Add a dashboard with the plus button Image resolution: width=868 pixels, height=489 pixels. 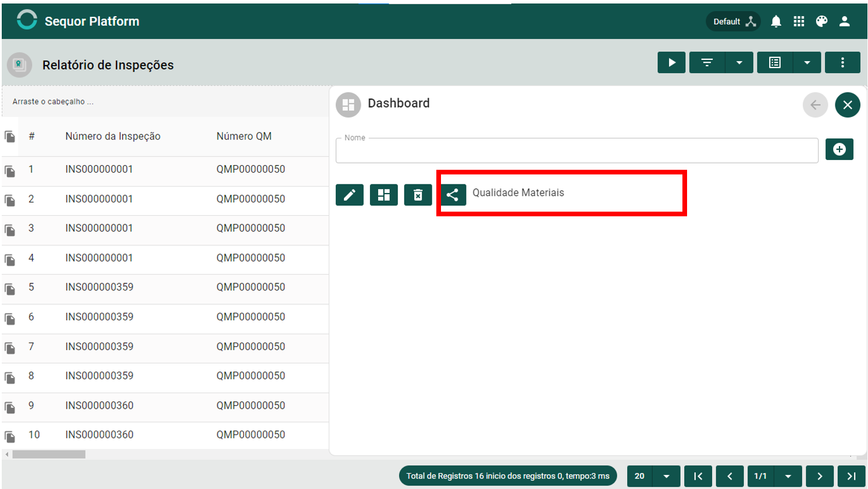[x=839, y=149]
